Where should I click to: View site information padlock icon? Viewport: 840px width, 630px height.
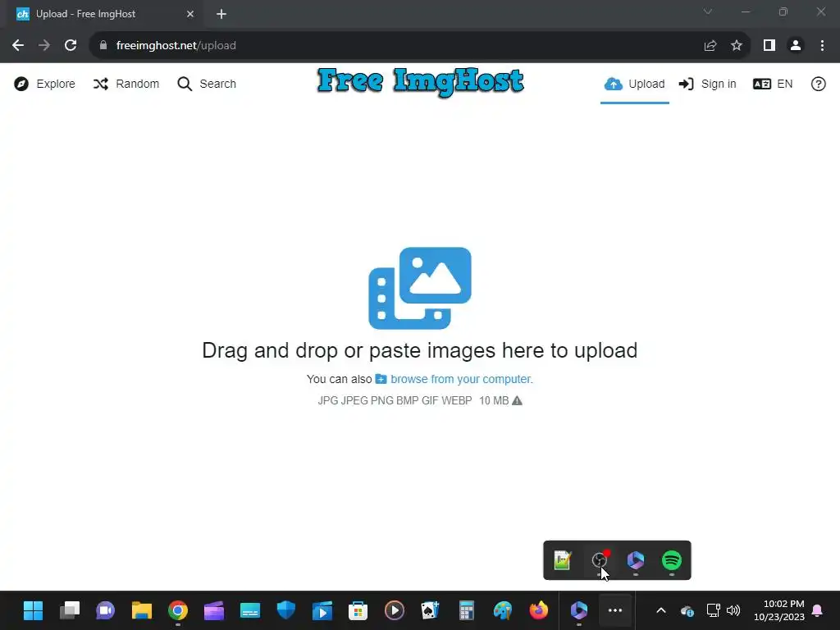pyautogui.click(x=103, y=46)
